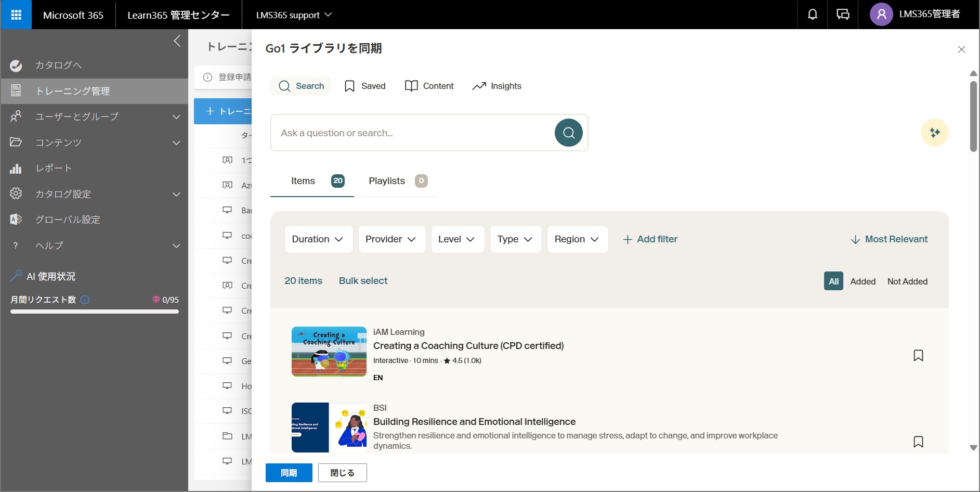The image size is (980, 492).
Task: Click the Add filter button
Action: point(650,239)
